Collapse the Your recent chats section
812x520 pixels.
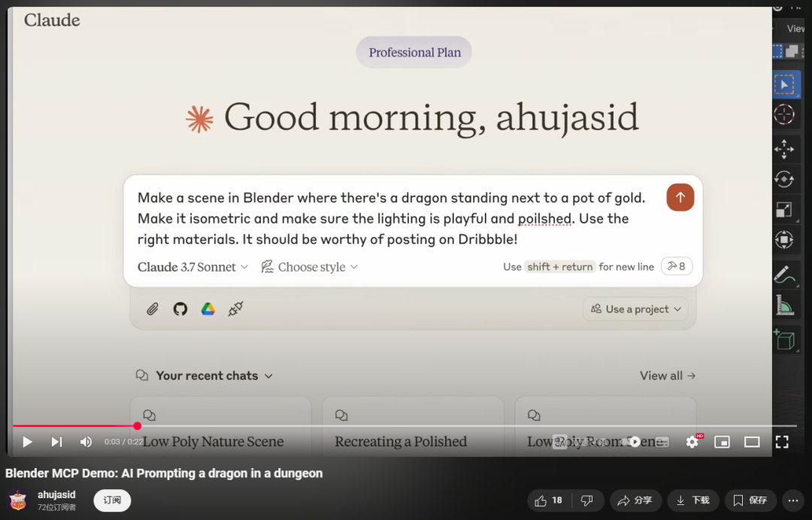point(204,376)
